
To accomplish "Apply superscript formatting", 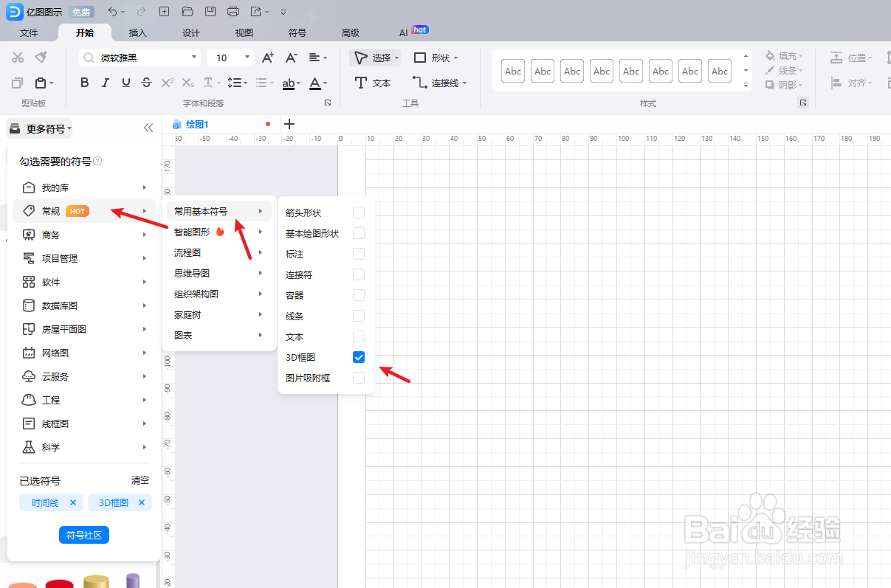I will point(166,82).
